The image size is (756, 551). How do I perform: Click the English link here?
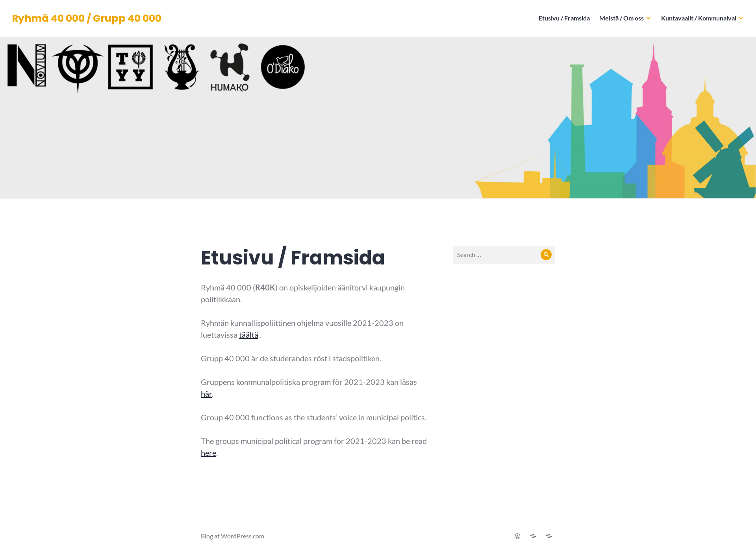208,453
